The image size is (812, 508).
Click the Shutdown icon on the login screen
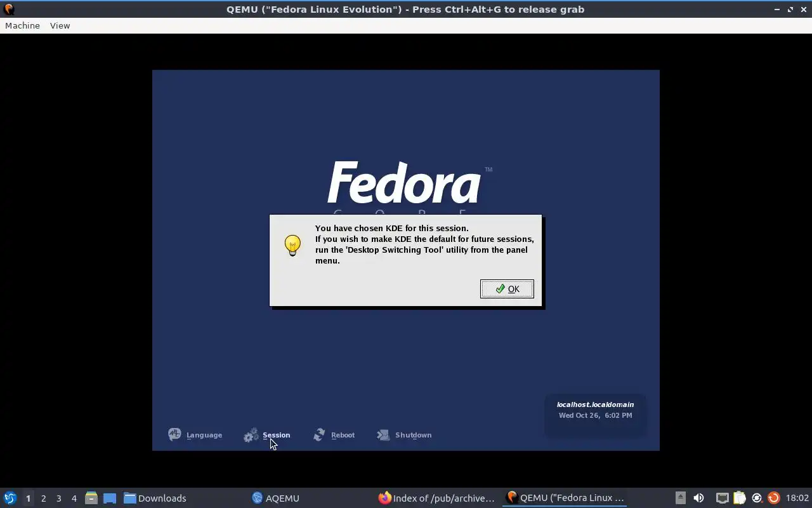click(x=383, y=434)
